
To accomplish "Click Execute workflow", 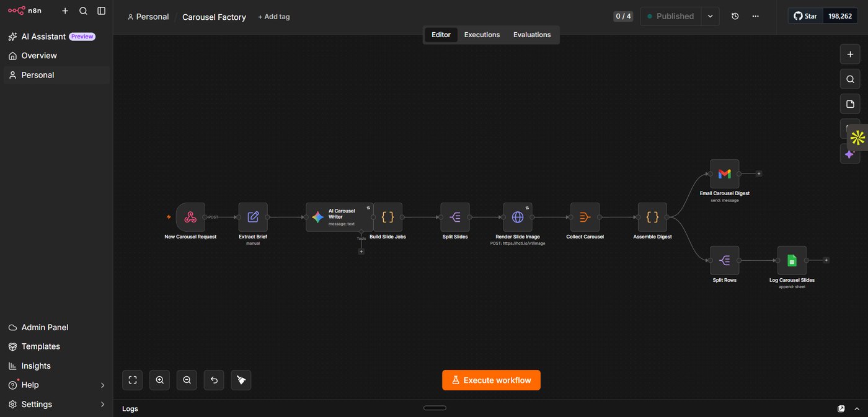I will tap(491, 380).
